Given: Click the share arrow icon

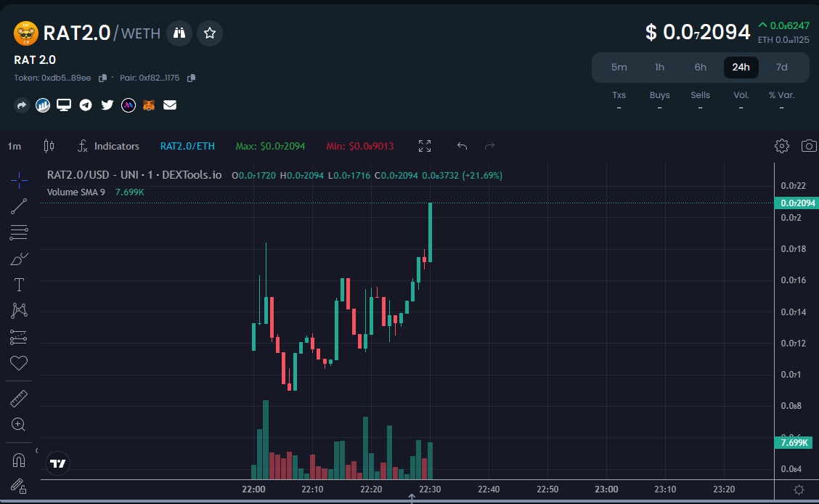Looking at the screenshot, I should coord(21,105).
